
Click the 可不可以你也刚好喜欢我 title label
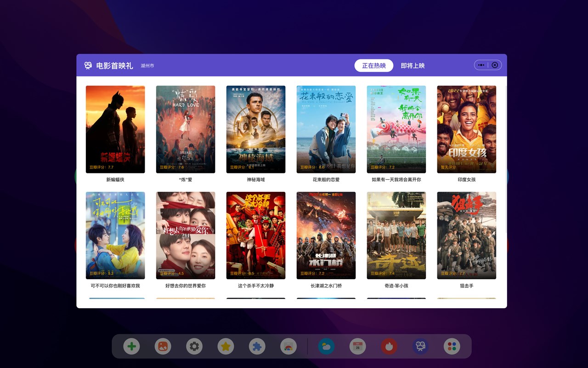point(115,286)
